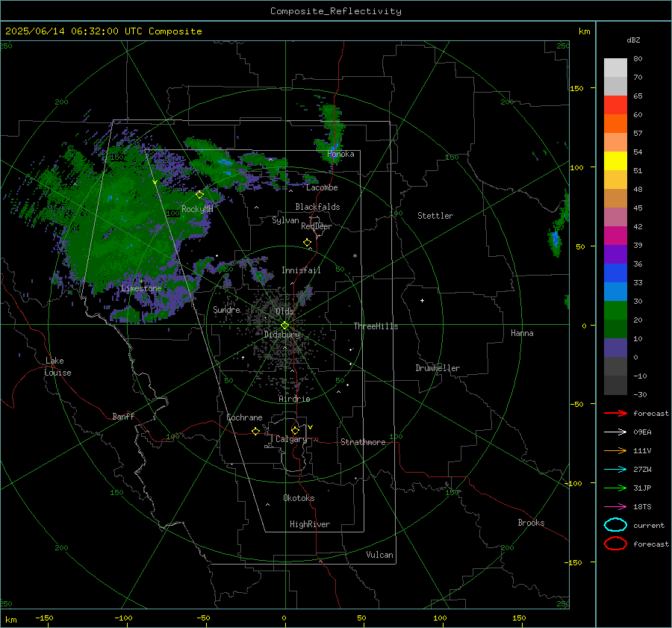
Task: Pick the slate purple 10–0 dBZ swatch
Action: [x=615, y=348]
